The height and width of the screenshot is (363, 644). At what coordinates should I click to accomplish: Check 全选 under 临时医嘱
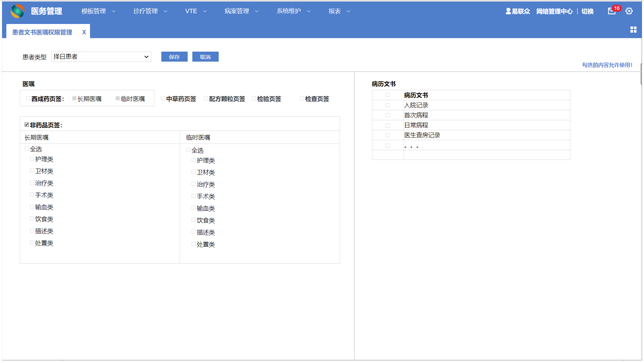pos(188,150)
